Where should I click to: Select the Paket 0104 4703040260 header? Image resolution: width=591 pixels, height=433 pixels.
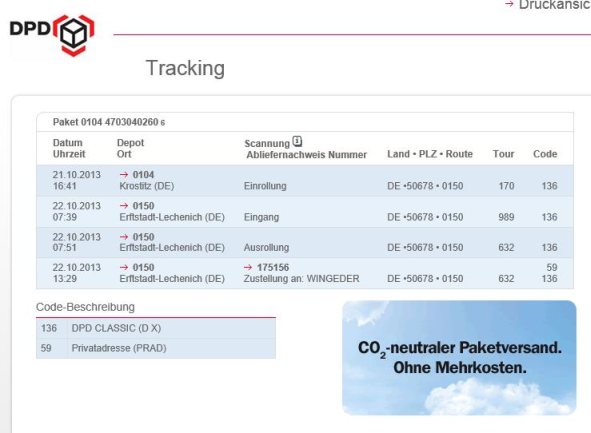click(x=109, y=122)
